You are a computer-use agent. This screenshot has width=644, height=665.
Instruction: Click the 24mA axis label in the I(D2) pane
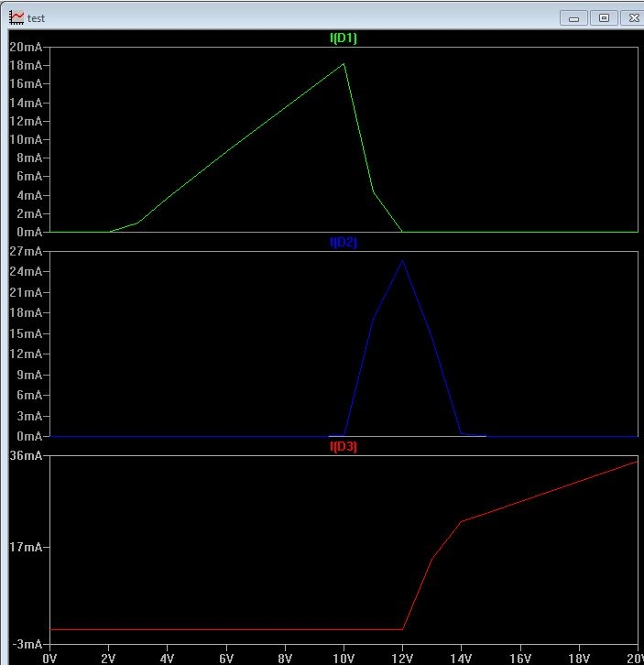click(x=26, y=272)
